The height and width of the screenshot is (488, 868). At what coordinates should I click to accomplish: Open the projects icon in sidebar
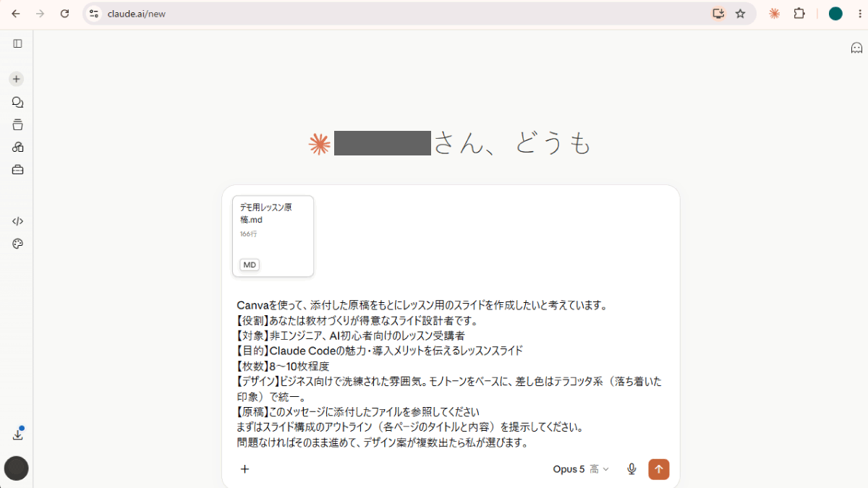tap(17, 124)
